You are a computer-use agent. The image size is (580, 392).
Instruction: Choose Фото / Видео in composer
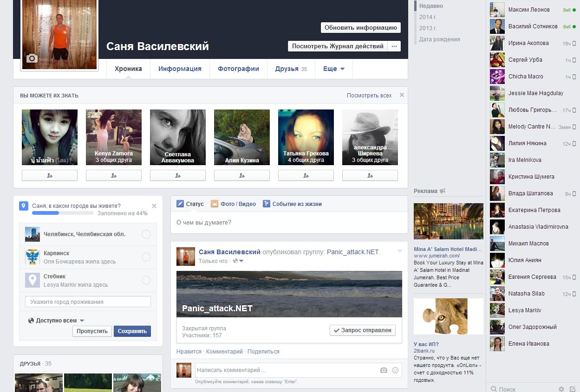[233, 204]
